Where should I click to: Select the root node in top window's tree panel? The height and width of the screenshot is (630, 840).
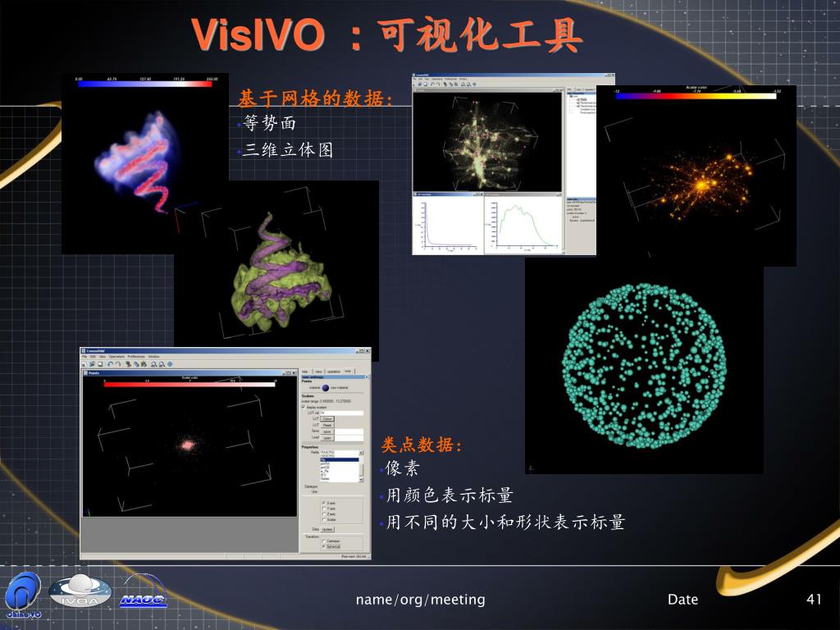tap(574, 97)
